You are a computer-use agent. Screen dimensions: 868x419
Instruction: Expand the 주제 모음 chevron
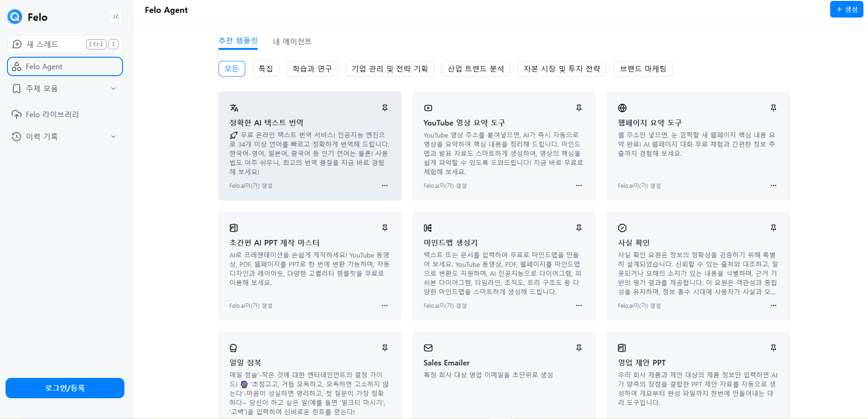coord(113,89)
